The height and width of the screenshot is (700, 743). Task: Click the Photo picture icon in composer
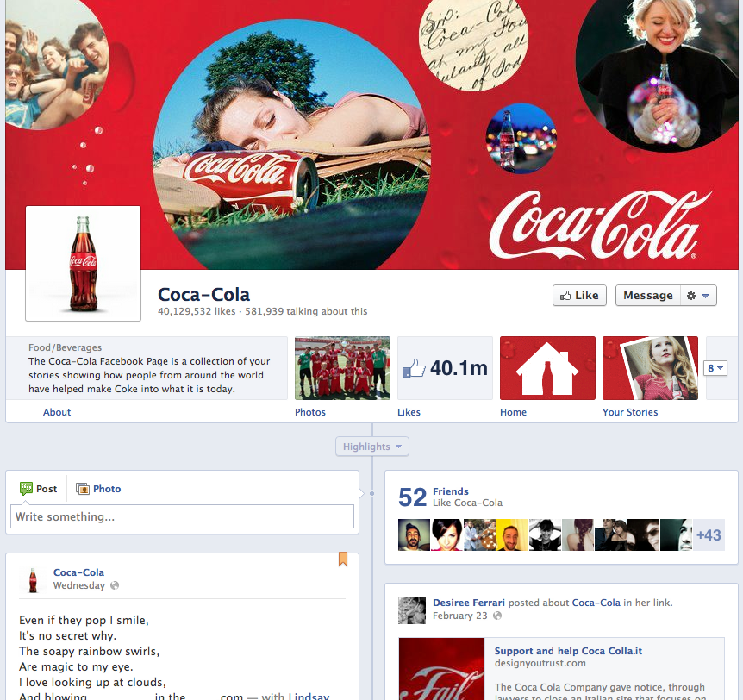tap(83, 489)
